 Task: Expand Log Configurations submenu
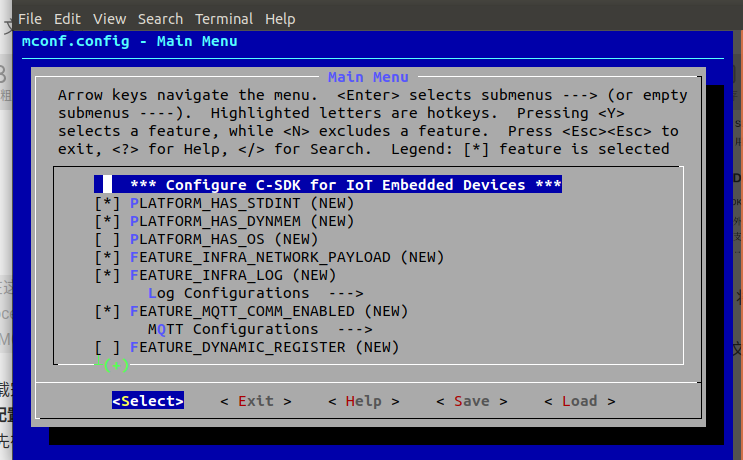256,293
